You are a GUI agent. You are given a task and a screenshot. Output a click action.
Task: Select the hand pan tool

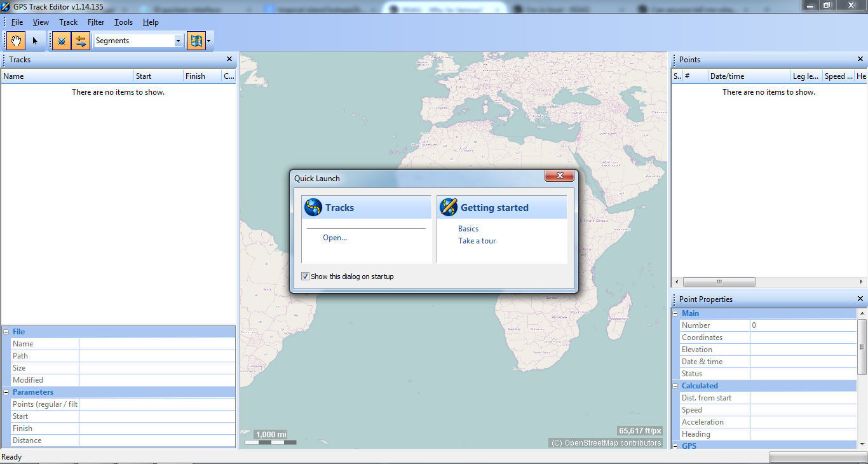pyautogui.click(x=16, y=41)
